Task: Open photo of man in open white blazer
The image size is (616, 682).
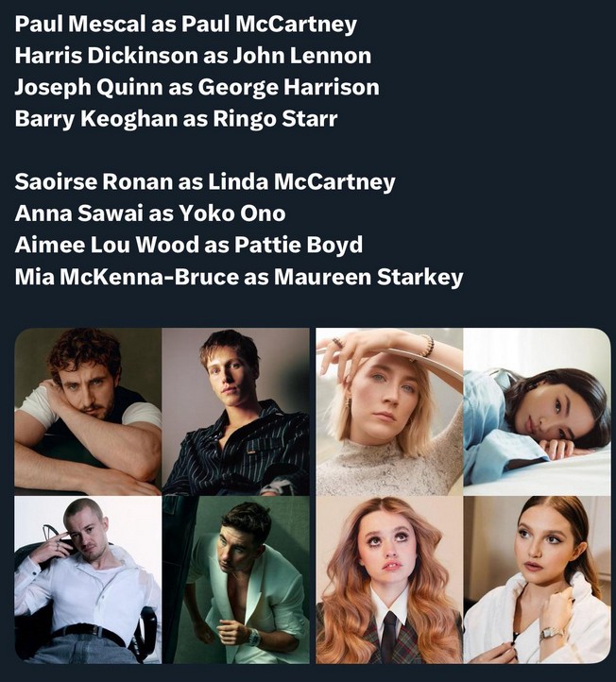Action: [x=236, y=580]
